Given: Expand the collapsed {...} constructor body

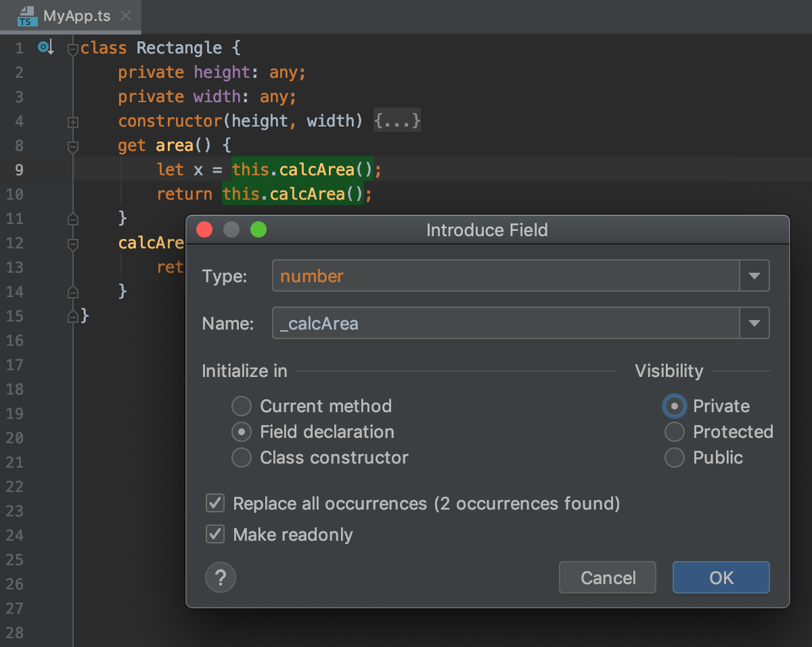Looking at the screenshot, I should click(398, 121).
